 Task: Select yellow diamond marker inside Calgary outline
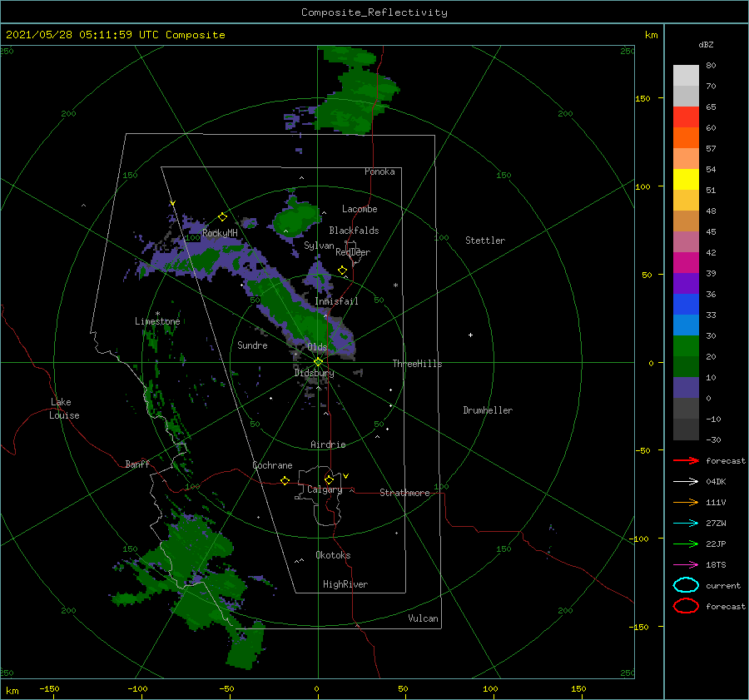coord(329,479)
